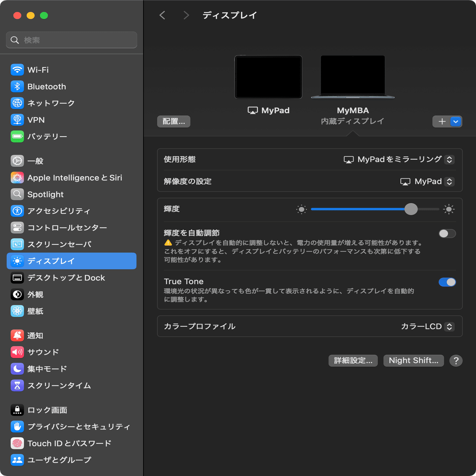Screen dimensions: 476x476
Task: Click the バッテリー battery icon
Action: click(17, 136)
